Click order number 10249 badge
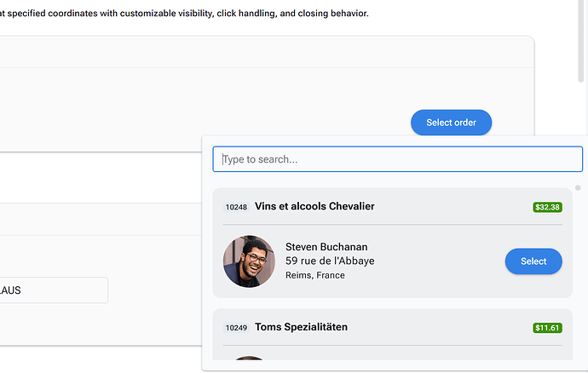The height and width of the screenshot is (373, 588). click(236, 328)
